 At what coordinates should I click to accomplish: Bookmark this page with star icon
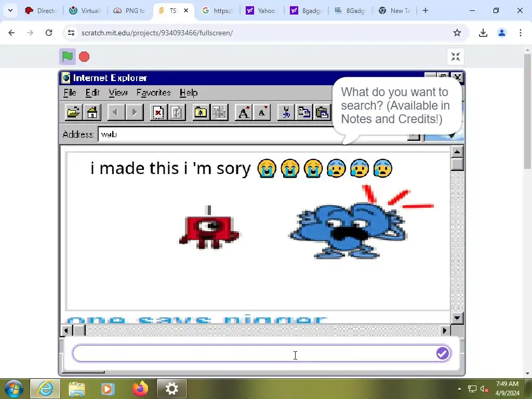tap(457, 33)
